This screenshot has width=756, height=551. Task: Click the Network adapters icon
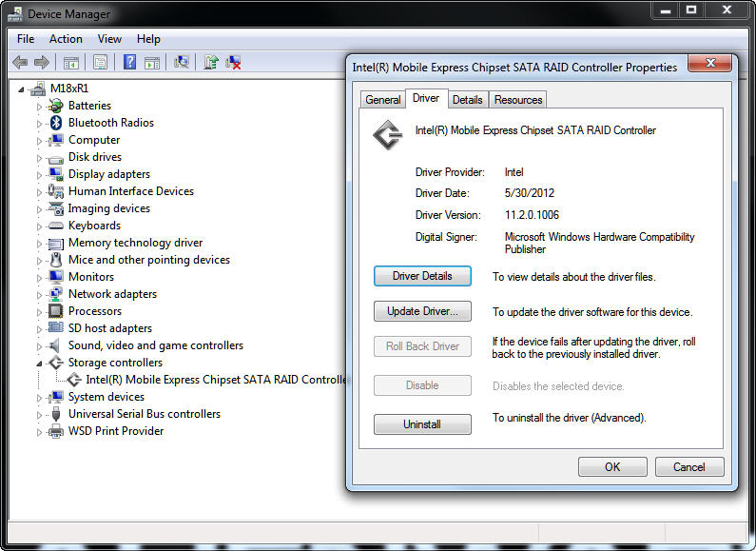[x=56, y=294]
